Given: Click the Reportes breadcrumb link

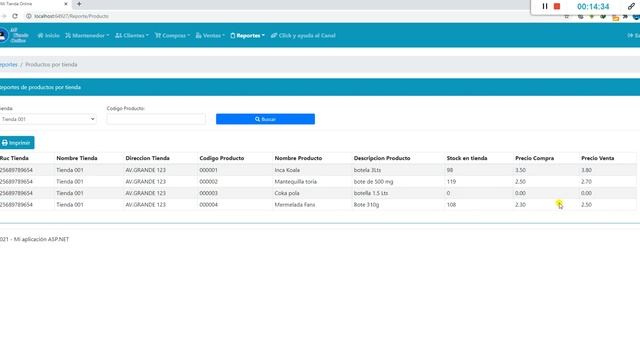Looking at the screenshot, I should 9,64.
